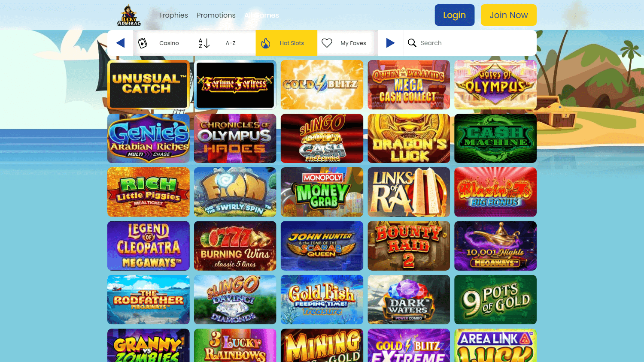The height and width of the screenshot is (362, 644).
Task: Open the Trophies menu item
Action: click(173, 15)
